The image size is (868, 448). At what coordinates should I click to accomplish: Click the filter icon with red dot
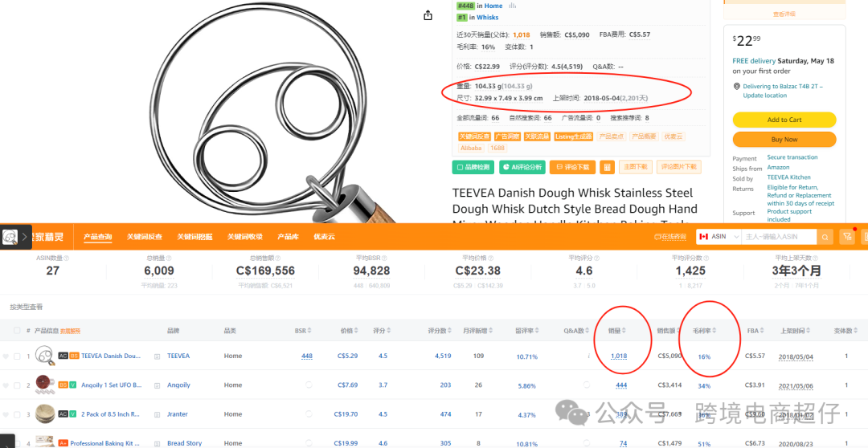847,237
